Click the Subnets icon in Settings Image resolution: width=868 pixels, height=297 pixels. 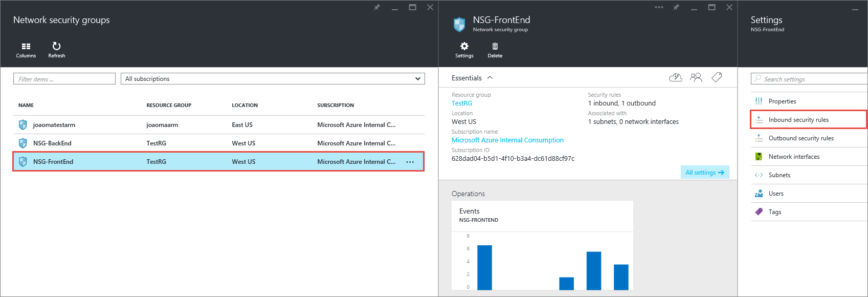(x=759, y=175)
